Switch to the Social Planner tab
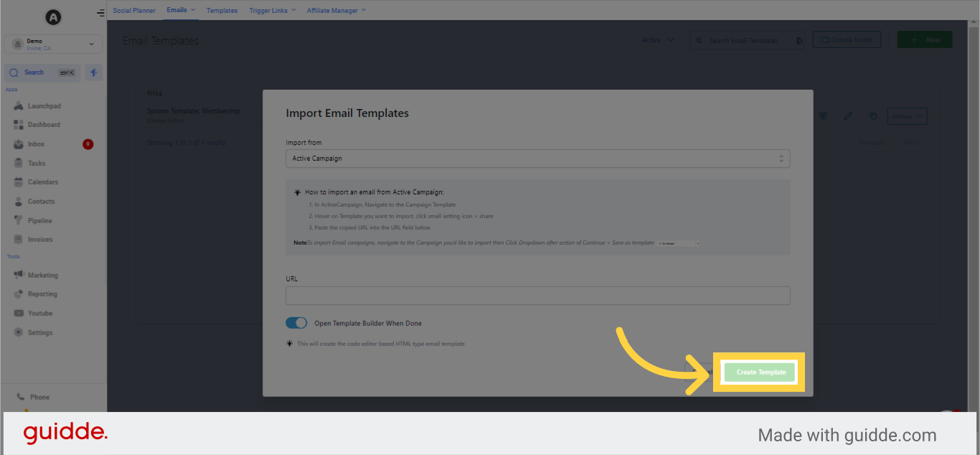This screenshot has width=980, height=455. click(x=134, y=10)
